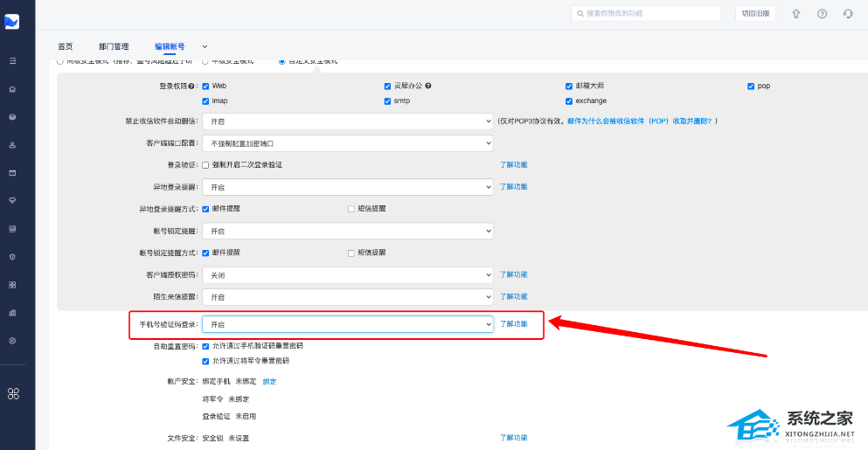Click the 切回旧版 button
This screenshot has width=868, height=450.
point(755,14)
